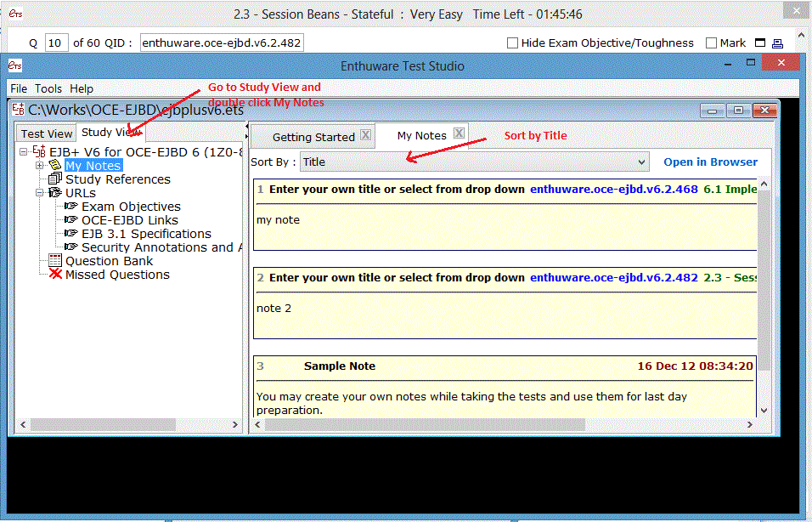Screen dimensions: 812x522
Task: Click the EJB+ V6 root node icon
Action: click(x=40, y=151)
